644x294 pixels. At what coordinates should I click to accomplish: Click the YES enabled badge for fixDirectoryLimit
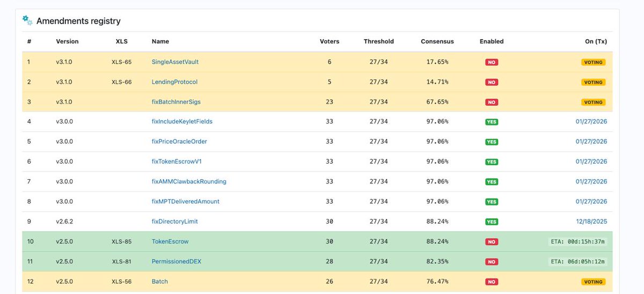pos(492,222)
